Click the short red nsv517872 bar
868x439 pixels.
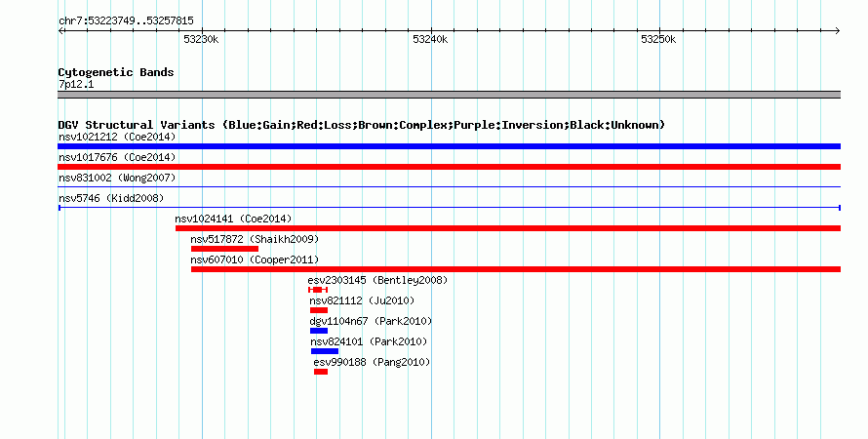pyautogui.click(x=224, y=249)
